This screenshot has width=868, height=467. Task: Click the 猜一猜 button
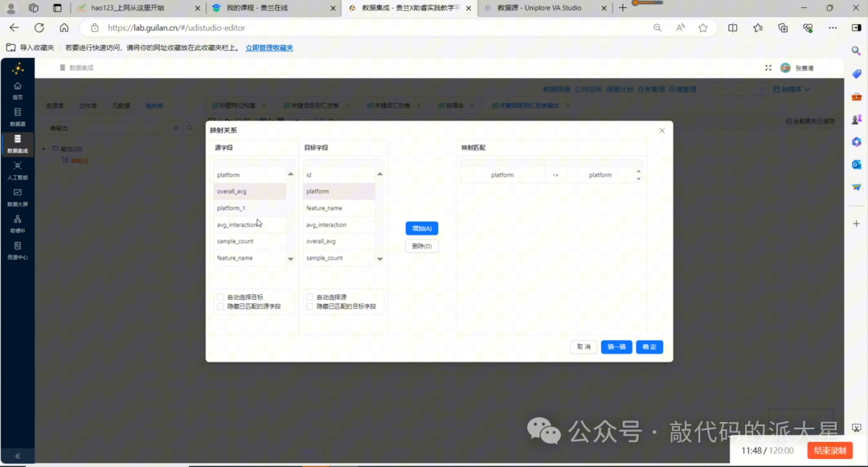pyautogui.click(x=616, y=347)
